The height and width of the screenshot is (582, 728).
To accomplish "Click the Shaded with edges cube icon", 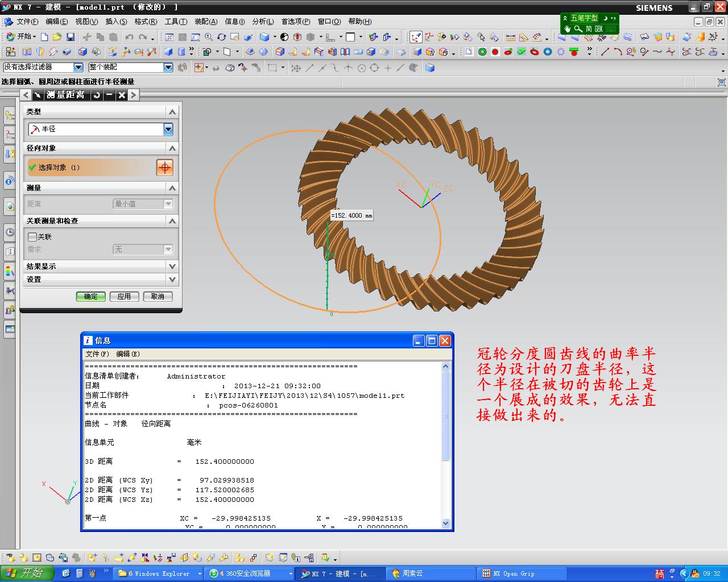I will click(x=264, y=37).
